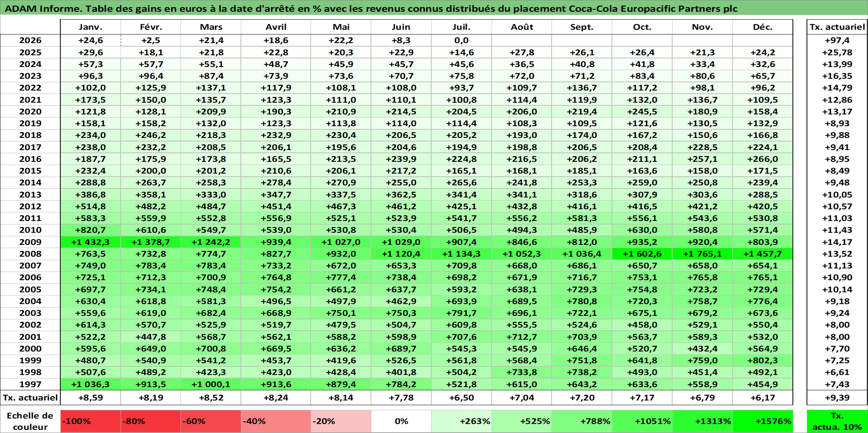Pick the -100% red color scale swatch

[x=90, y=421]
